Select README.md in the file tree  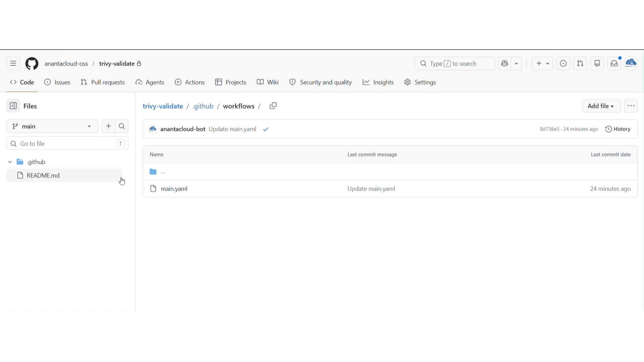coord(43,175)
